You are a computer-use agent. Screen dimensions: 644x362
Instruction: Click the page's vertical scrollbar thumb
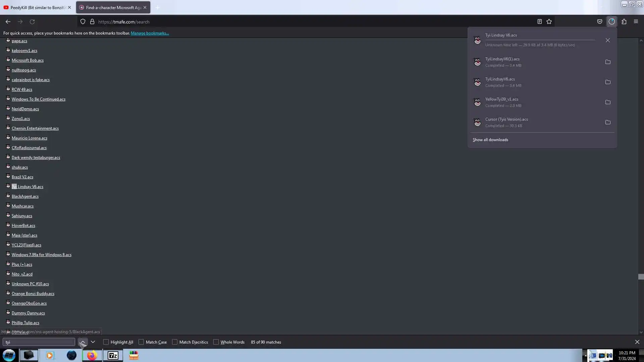[641, 277]
